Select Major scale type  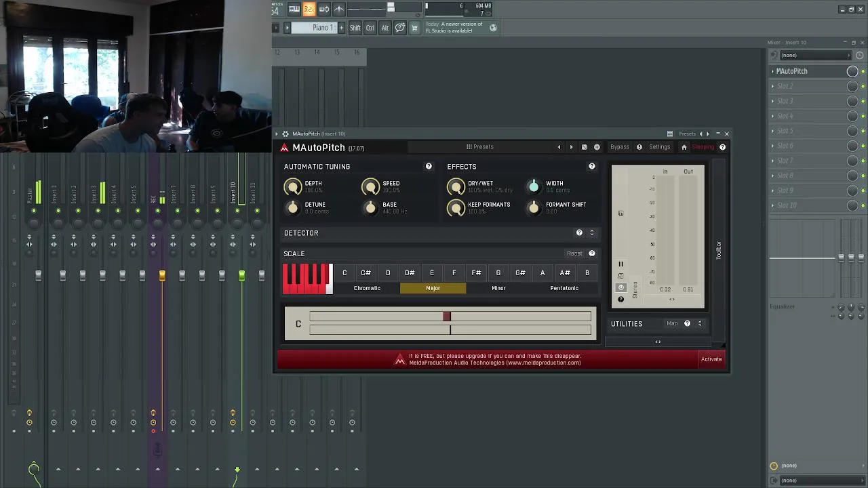point(433,288)
